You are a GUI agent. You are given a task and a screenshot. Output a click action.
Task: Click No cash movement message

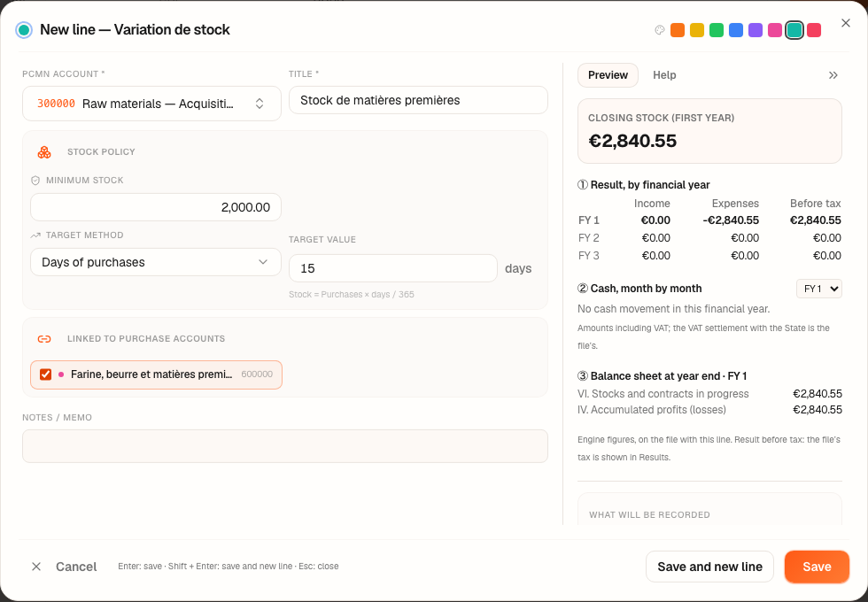674,309
